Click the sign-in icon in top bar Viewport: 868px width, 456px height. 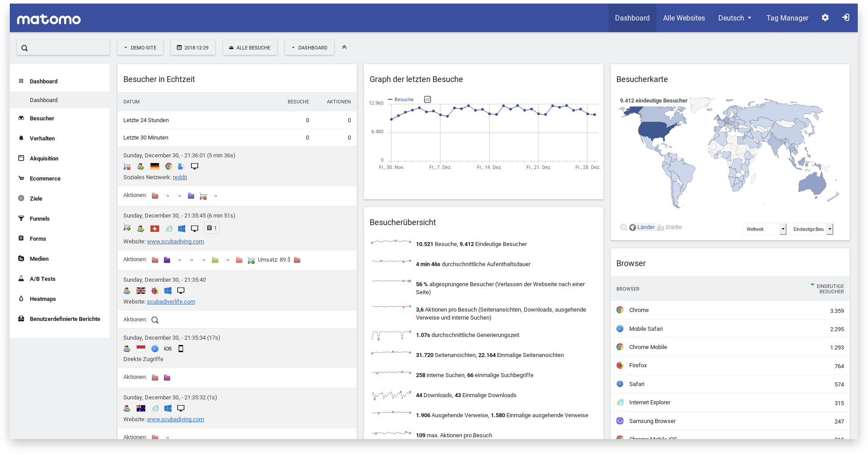(846, 18)
